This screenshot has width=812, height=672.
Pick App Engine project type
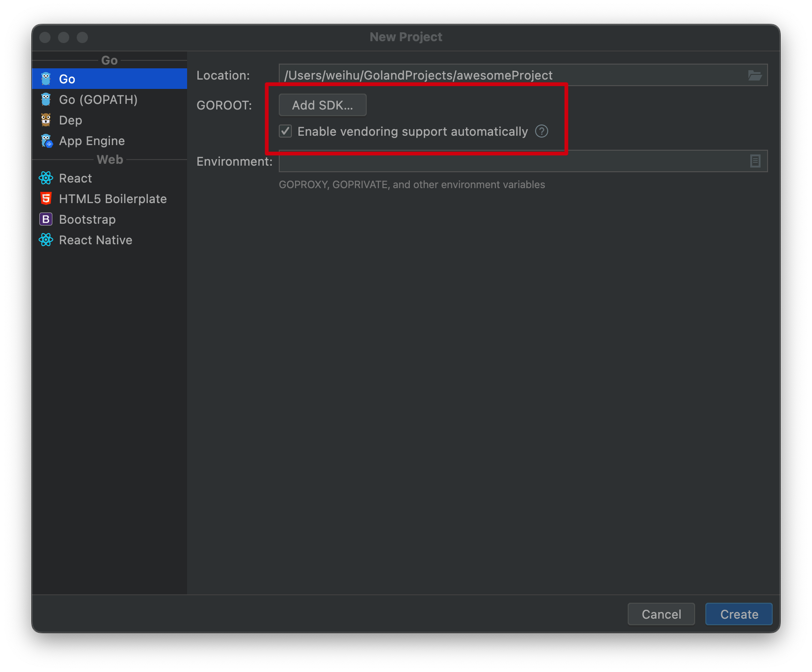click(x=109, y=140)
